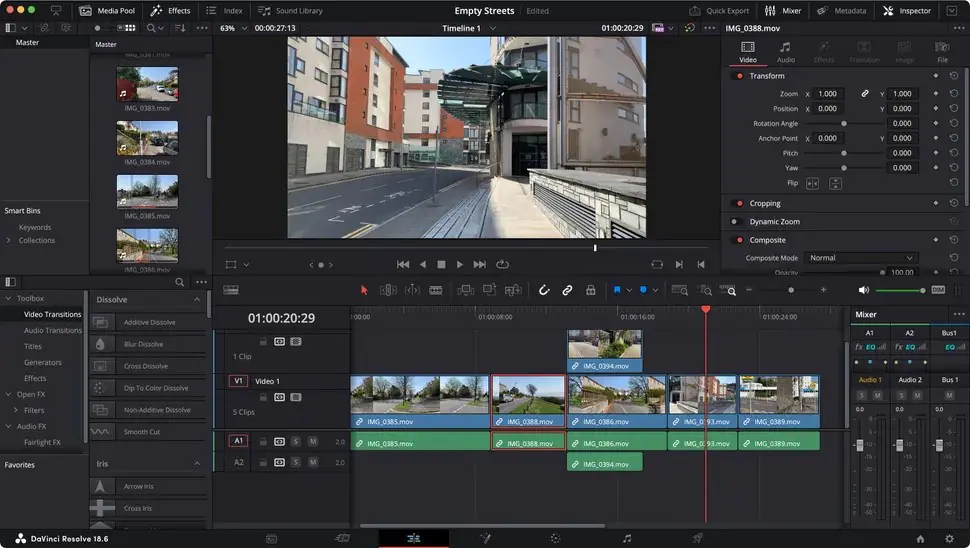Image resolution: width=970 pixels, height=548 pixels.
Task: Switch to the Audio inspector tab
Action: pos(785,52)
